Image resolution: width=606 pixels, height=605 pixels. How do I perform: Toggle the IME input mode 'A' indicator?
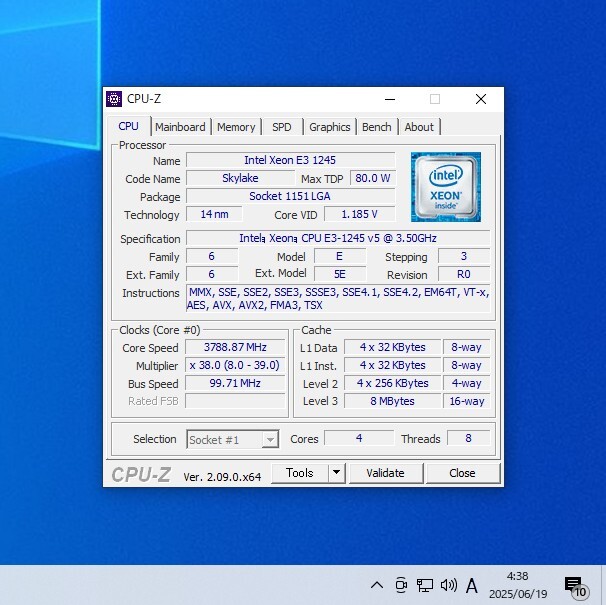tap(472, 585)
